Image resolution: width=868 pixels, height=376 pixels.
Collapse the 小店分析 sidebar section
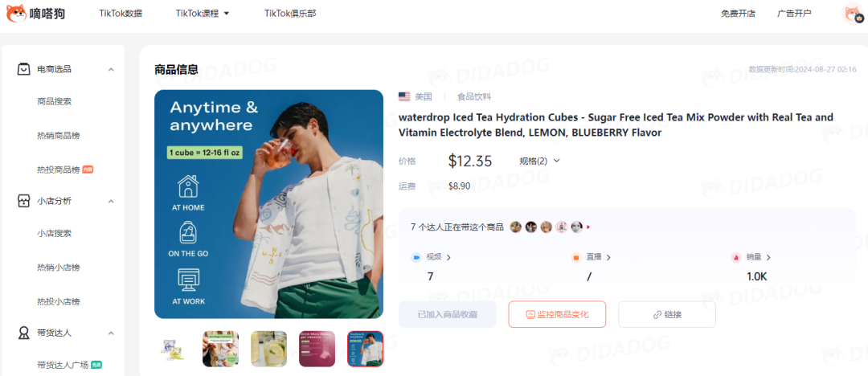point(111,201)
